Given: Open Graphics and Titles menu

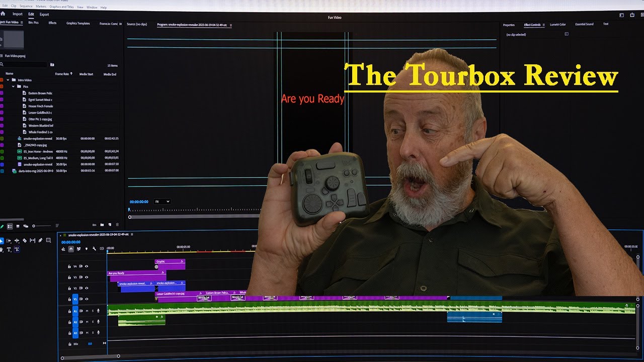Looking at the screenshot, I should tap(61, 7).
